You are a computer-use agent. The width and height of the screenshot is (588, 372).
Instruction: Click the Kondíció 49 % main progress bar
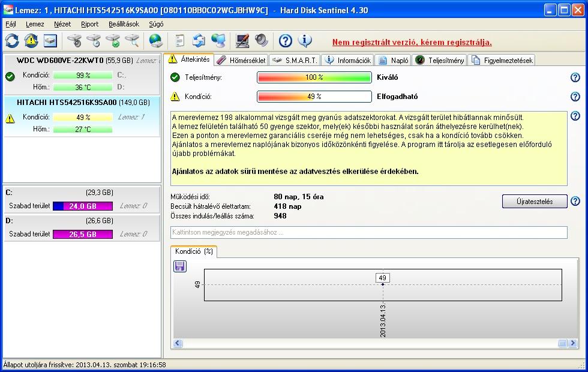tap(314, 97)
